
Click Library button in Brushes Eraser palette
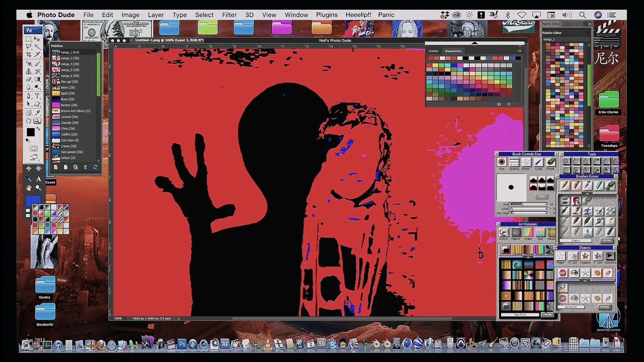(x=606, y=240)
